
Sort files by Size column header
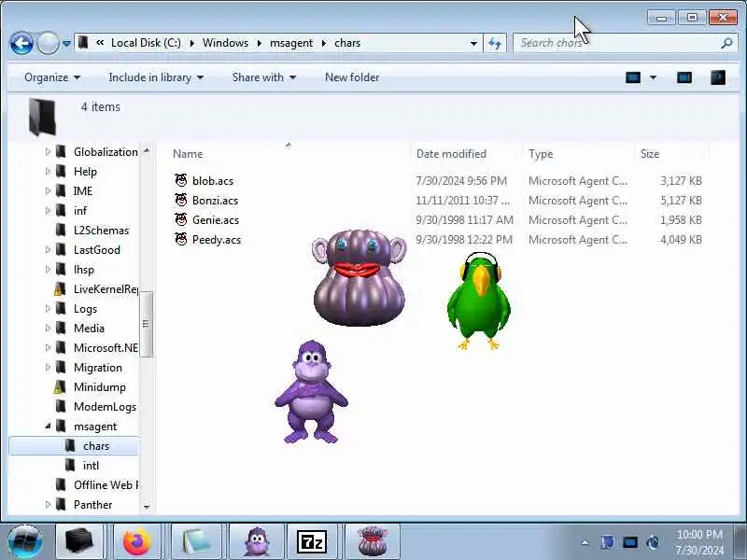pyautogui.click(x=650, y=154)
